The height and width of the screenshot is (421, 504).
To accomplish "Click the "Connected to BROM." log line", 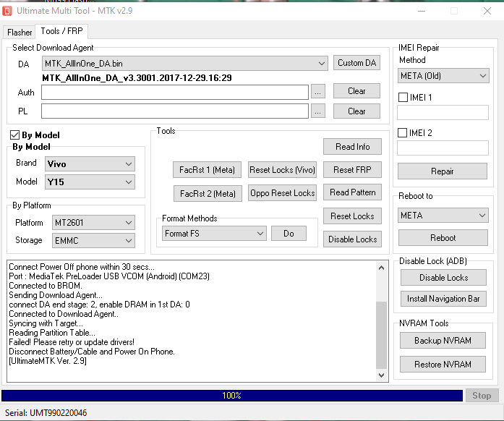I will click(x=46, y=286).
